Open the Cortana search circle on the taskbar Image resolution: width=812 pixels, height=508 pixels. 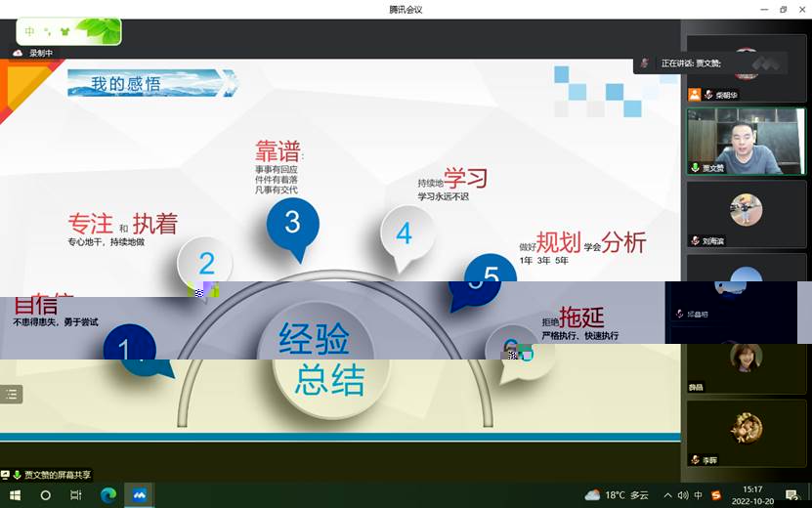point(46,495)
